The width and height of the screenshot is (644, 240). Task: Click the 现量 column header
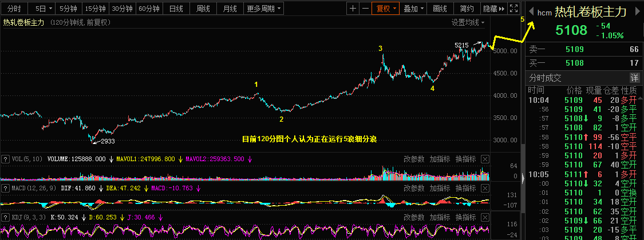pyautogui.click(x=594, y=90)
